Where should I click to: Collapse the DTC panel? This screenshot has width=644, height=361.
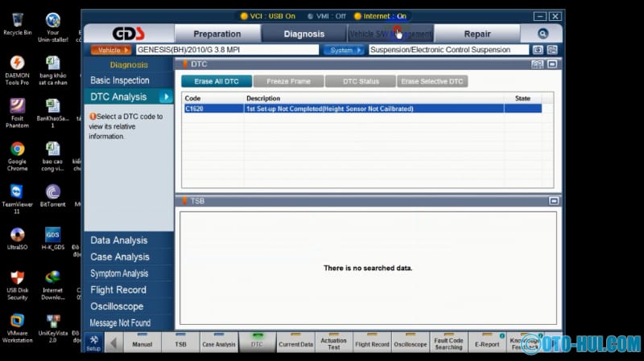pos(552,64)
